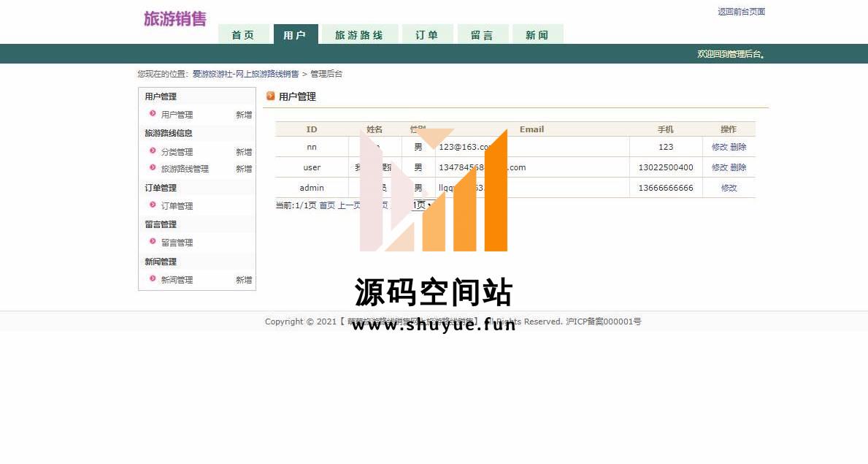Viewport: 868px width, 464px height.
Task: Click the 当前:1/1页 page indicator
Action: tap(296, 205)
